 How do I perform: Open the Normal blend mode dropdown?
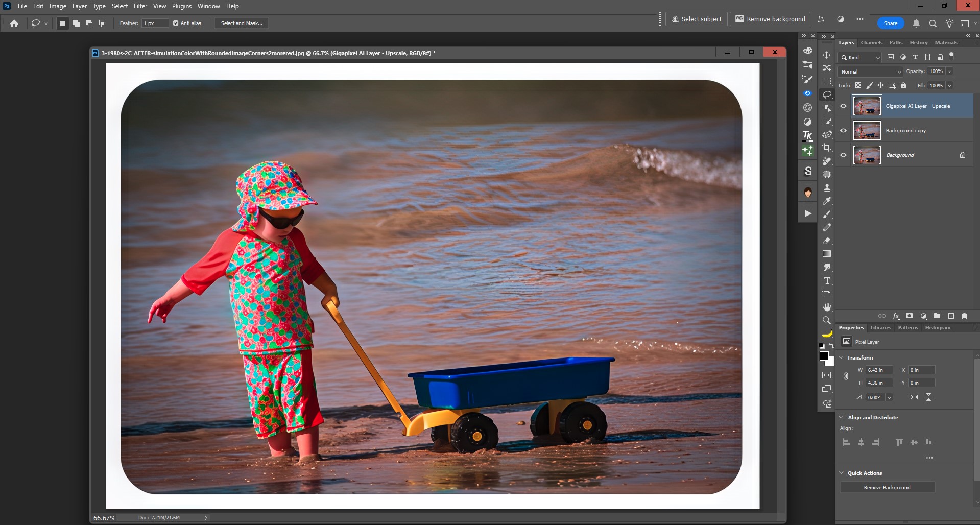pos(871,71)
